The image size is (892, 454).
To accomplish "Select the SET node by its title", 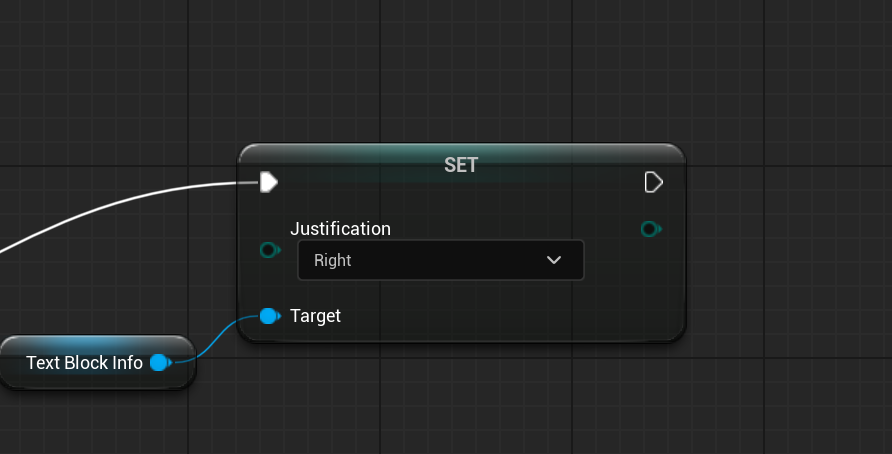I will pyautogui.click(x=461, y=165).
